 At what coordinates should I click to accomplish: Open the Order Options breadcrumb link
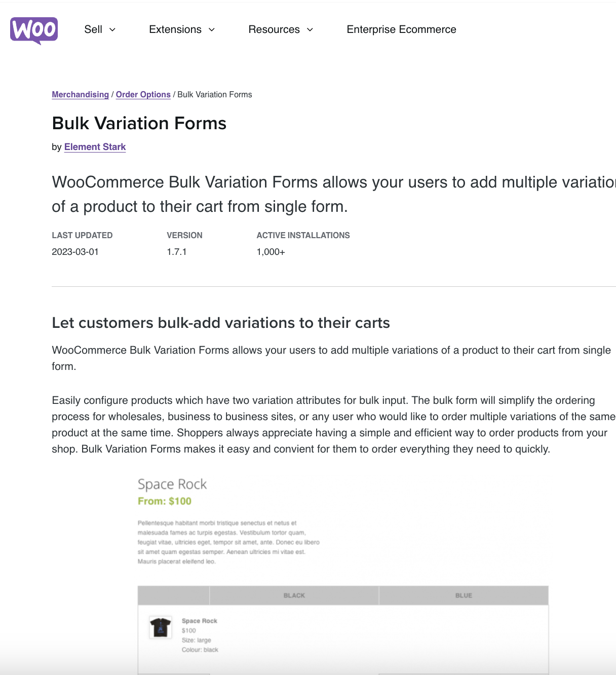(143, 94)
